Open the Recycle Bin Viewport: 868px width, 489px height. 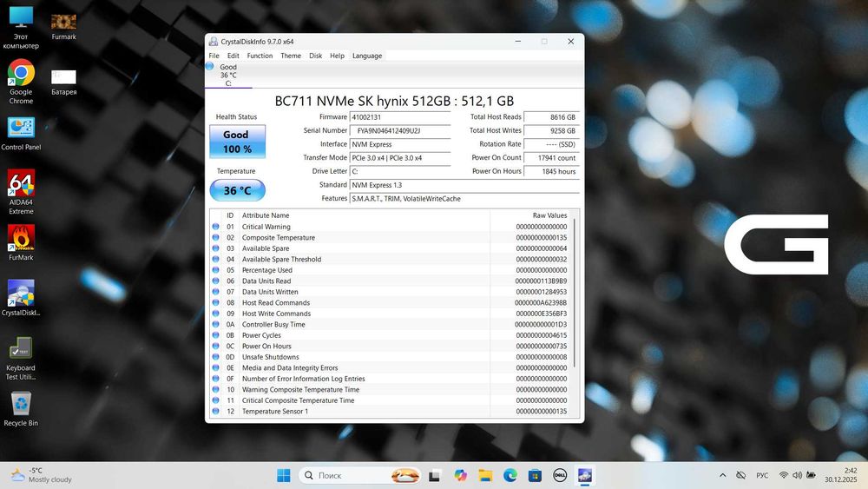tap(21, 409)
